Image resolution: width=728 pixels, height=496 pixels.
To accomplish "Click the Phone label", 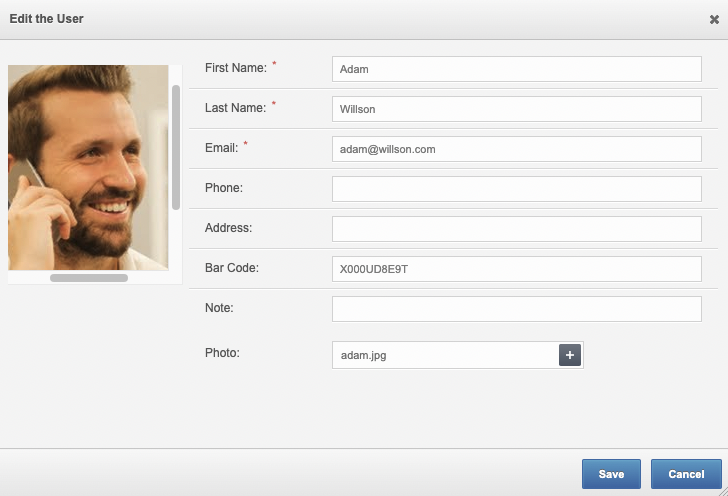I will pyautogui.click(x=224, y=188).
